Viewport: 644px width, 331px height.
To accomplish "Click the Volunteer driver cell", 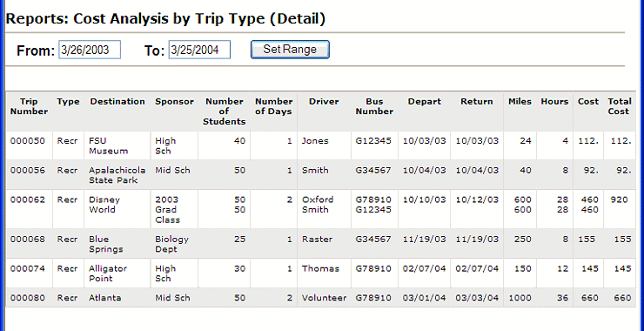I will [x=324, y=297].
